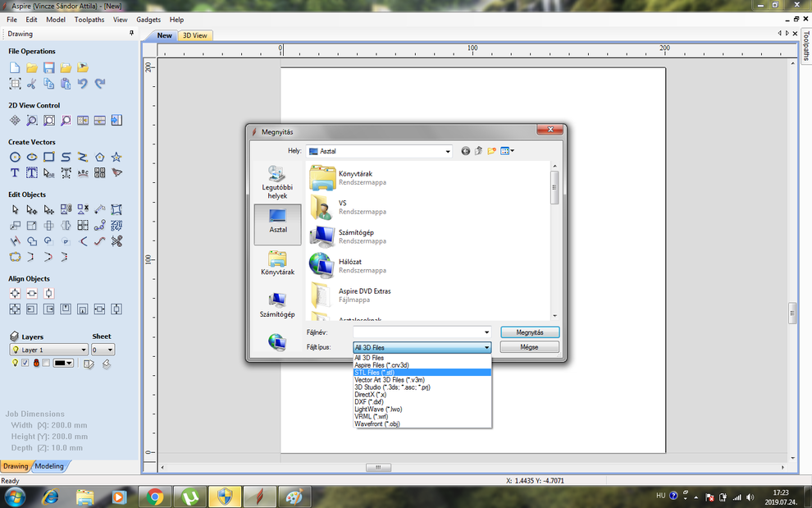Open Google Chrome from the taskbar
The width and height of the screenshot is (812, 508).
(154, 497)
